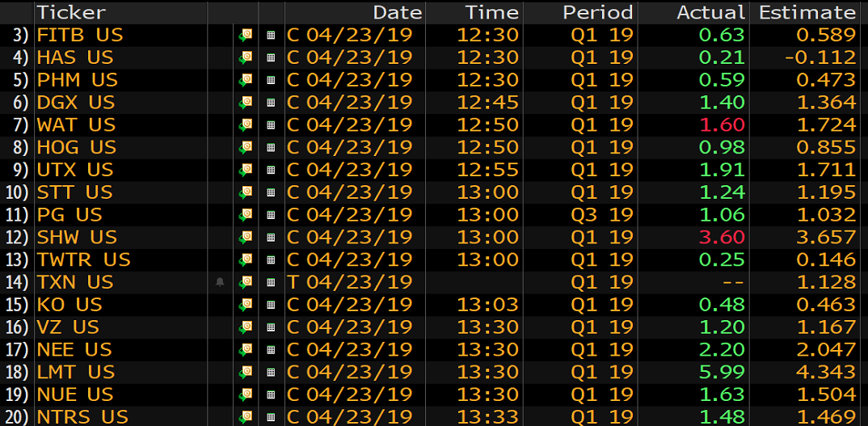Select the KO US ticker
The image size is (868, 426).
pos(70,304)
